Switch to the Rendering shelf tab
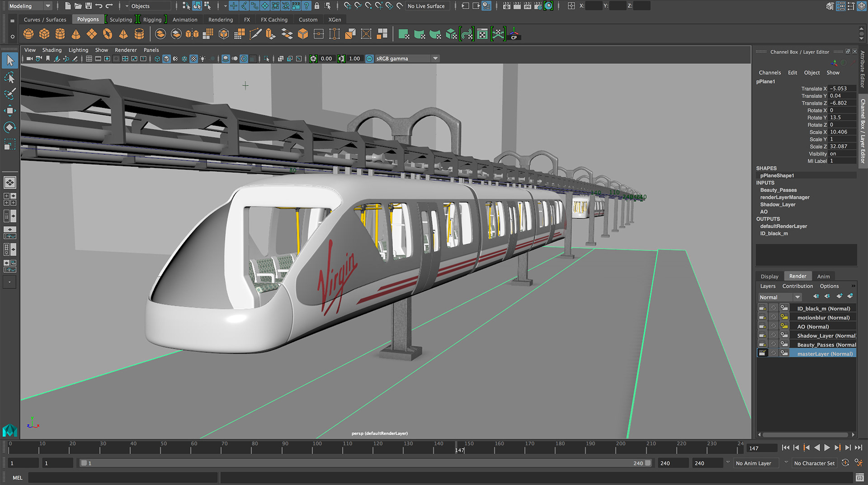Viewport: 868px width, 485px height. [221, 19]
